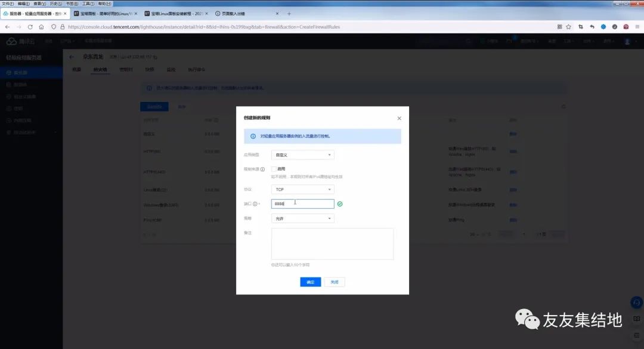Viewport: 644px width, 349px height.
Task: Click the green validation checkmark beside port field
Action: point(340,204)
